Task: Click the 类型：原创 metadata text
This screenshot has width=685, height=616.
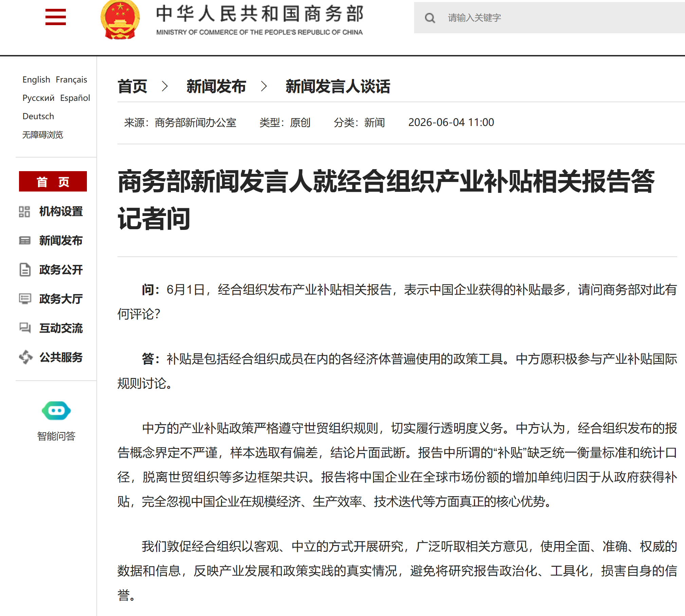Action: (285, 123)
